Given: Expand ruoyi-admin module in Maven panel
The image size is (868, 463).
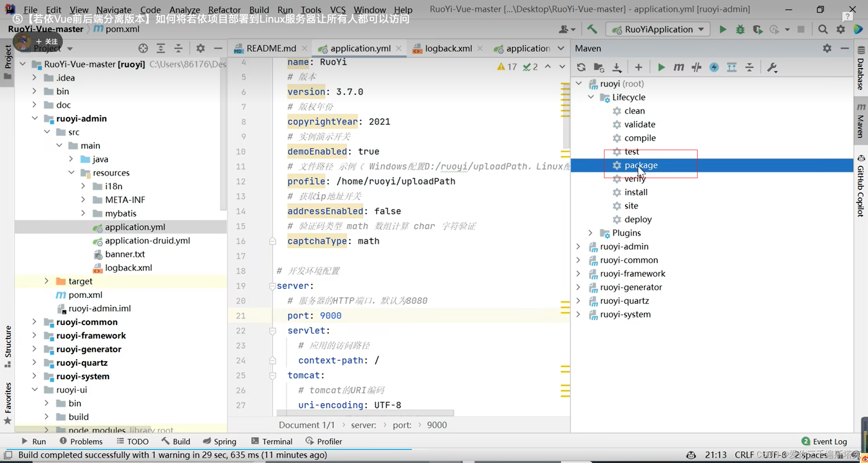Looking at the screenshot, I should (x=578, y=246).
